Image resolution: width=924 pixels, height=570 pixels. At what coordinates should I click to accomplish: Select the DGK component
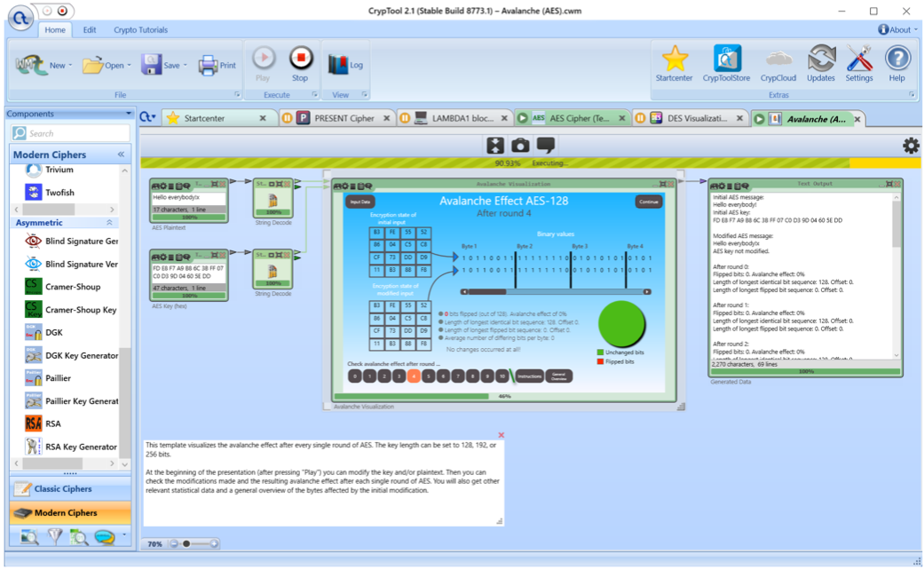point(44,332)
